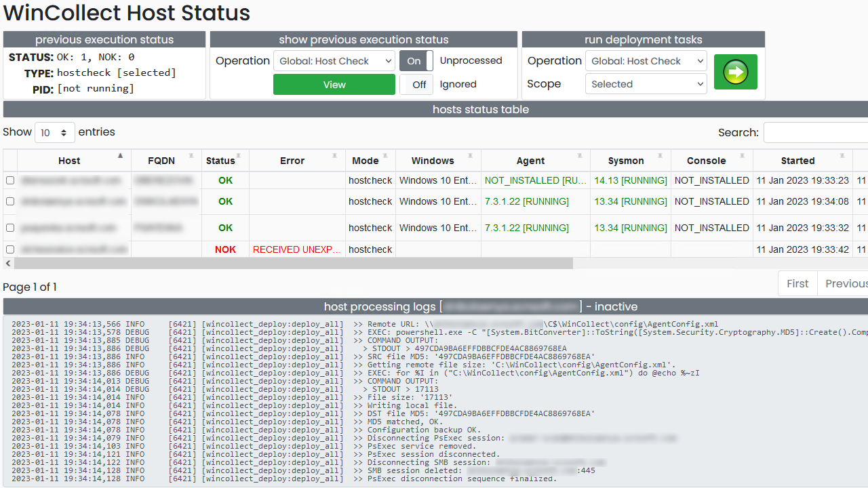Sort table by Status column
This screenshot has width=868, height=488.
220,161
